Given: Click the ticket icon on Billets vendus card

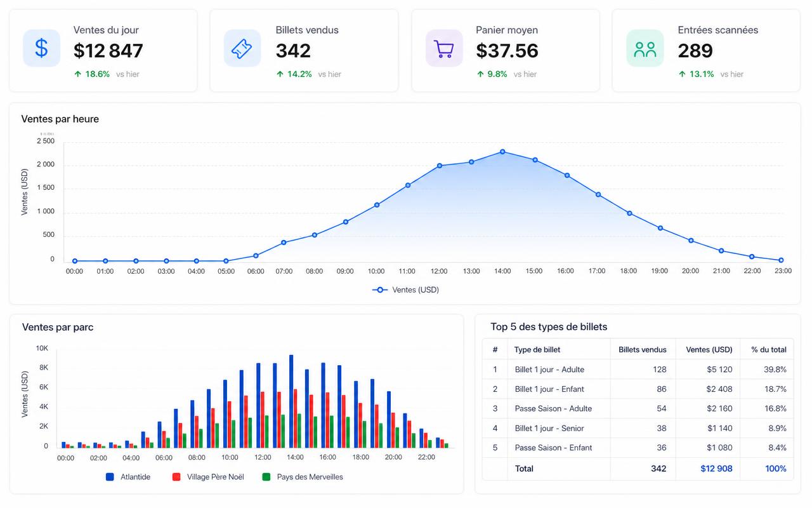Looking at the screenshot, I should pos(242,48).
